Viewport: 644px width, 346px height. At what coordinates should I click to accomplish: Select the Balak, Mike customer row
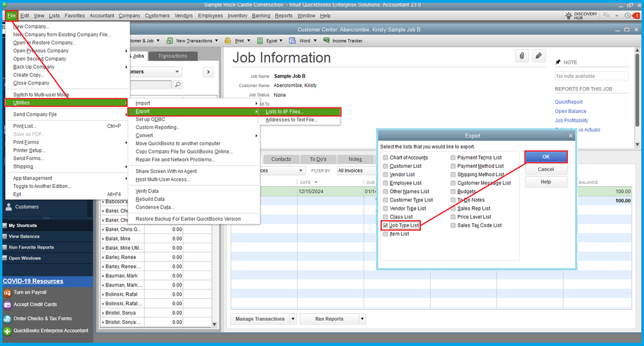coord(156,239)
